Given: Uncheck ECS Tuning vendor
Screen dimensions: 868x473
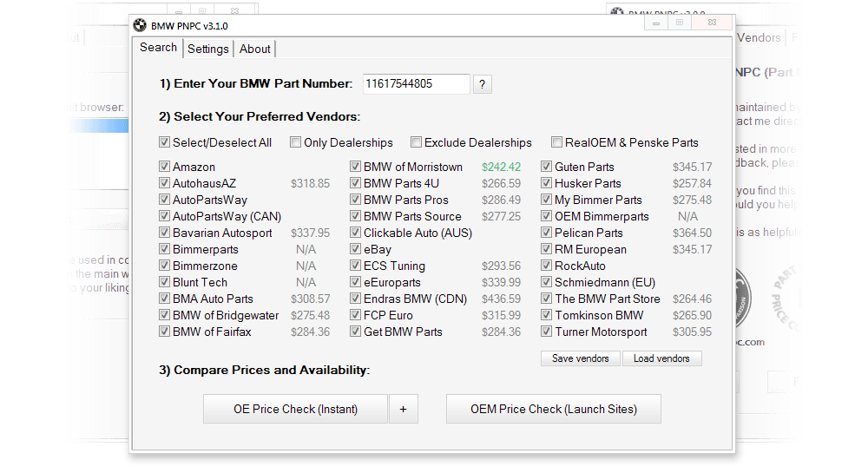Looking at the screenshot, I should pos(355,265).
